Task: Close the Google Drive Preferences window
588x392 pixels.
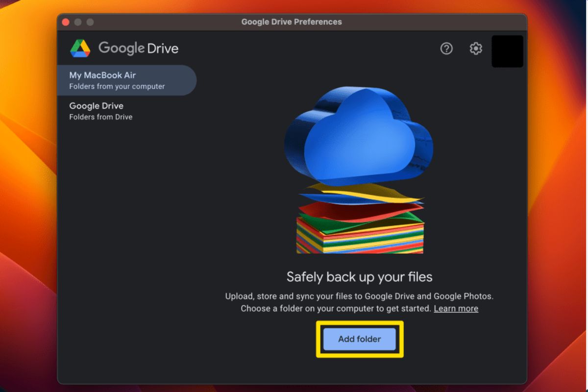Action: 66,22
